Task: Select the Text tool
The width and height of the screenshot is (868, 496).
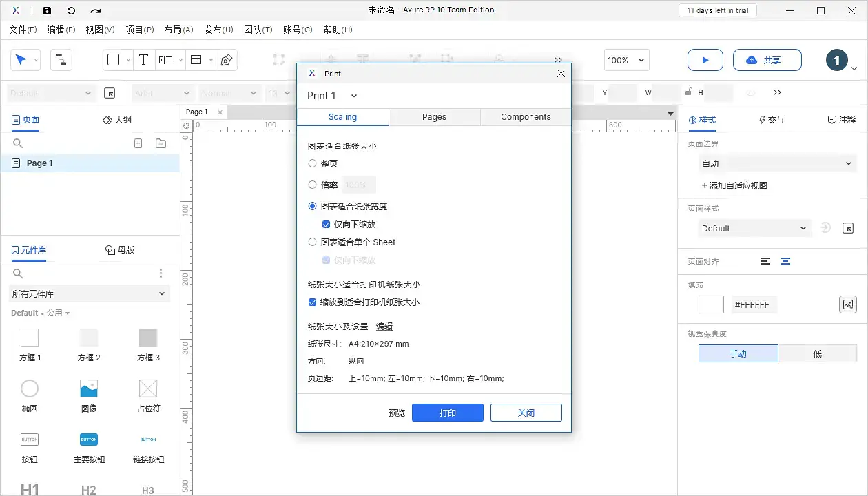Action: (144, 60)
